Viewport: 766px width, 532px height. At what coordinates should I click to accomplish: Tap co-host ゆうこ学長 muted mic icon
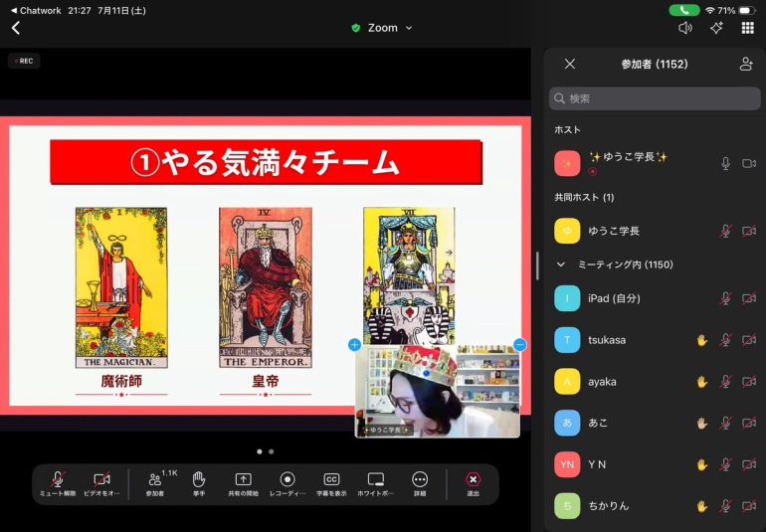[725, 231]
